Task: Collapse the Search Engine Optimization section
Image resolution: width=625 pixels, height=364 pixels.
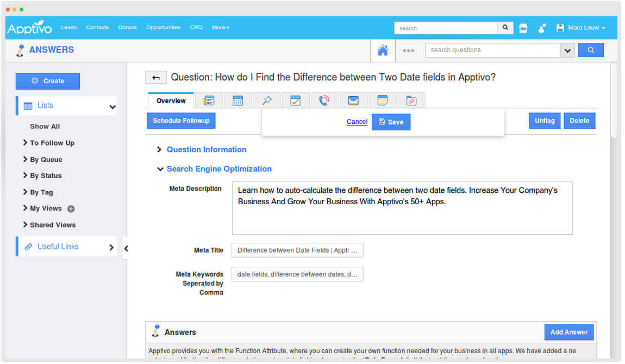Action: (x=218, y=169)
